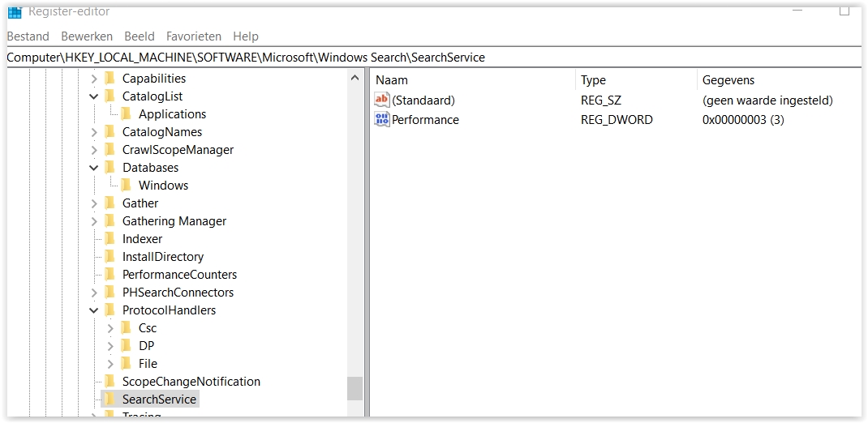Expand the Capabilities tree node
868x423 pixels.
click(x=94, y=79)
